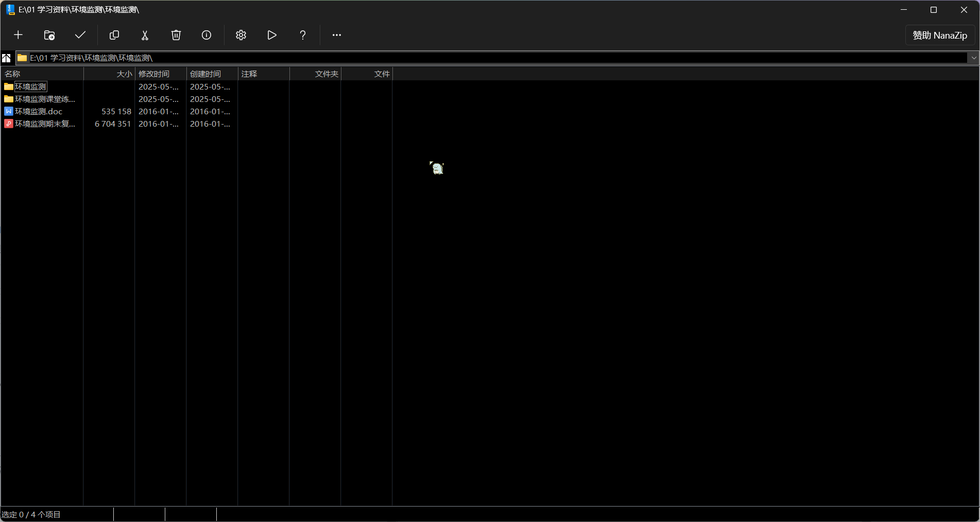Sort by the 大小 column header
The height and width of the screenshot is (522, 980).
109,74
